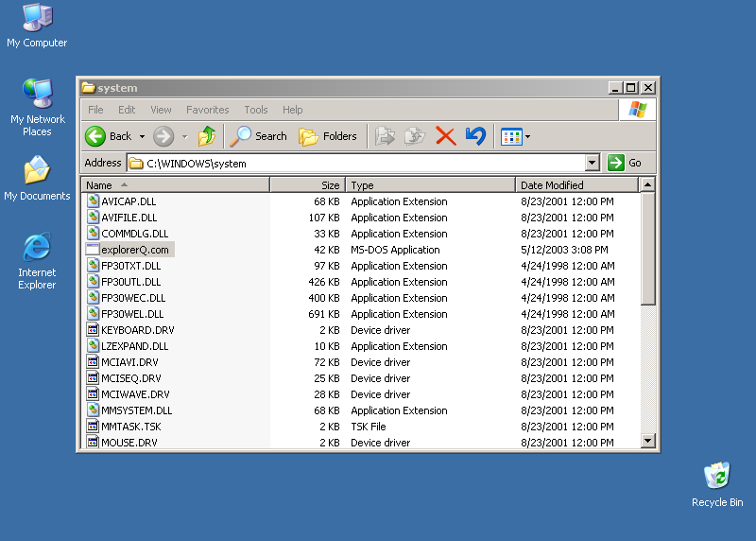
Task: Sort by the Name column header
Action: (176, 184)
